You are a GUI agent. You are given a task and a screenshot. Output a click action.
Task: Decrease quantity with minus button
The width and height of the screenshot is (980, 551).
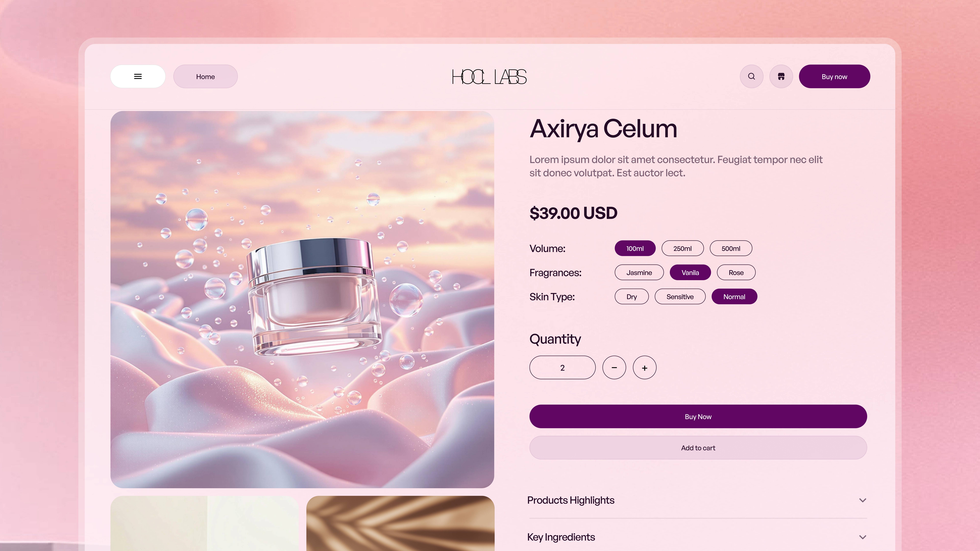[614, 368]
